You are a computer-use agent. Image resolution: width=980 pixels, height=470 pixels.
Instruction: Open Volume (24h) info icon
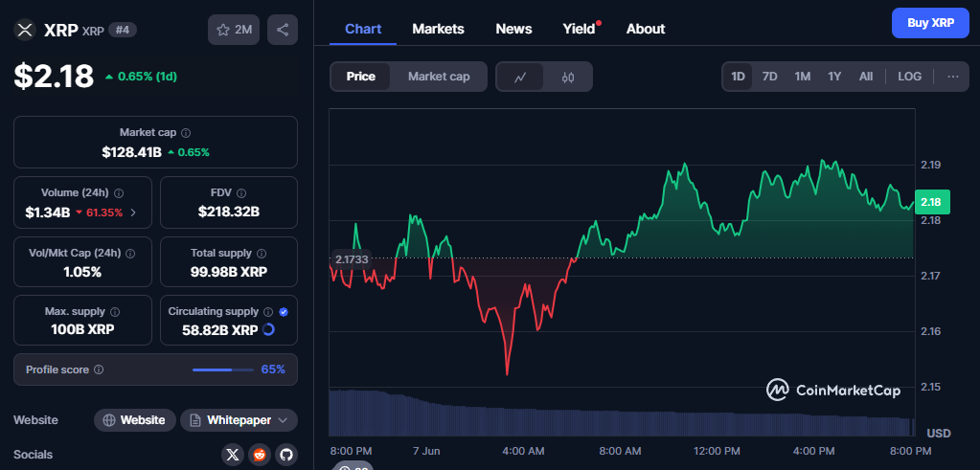click(x=119, y=193)
